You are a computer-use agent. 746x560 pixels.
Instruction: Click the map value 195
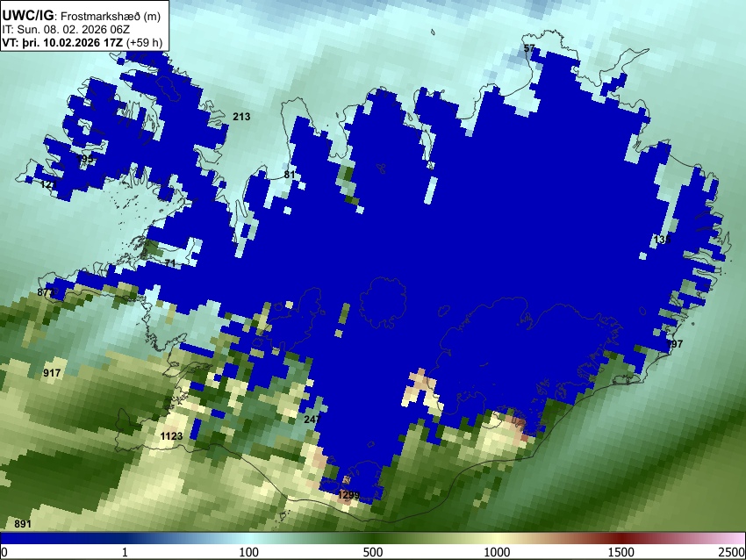coord(84,159)
